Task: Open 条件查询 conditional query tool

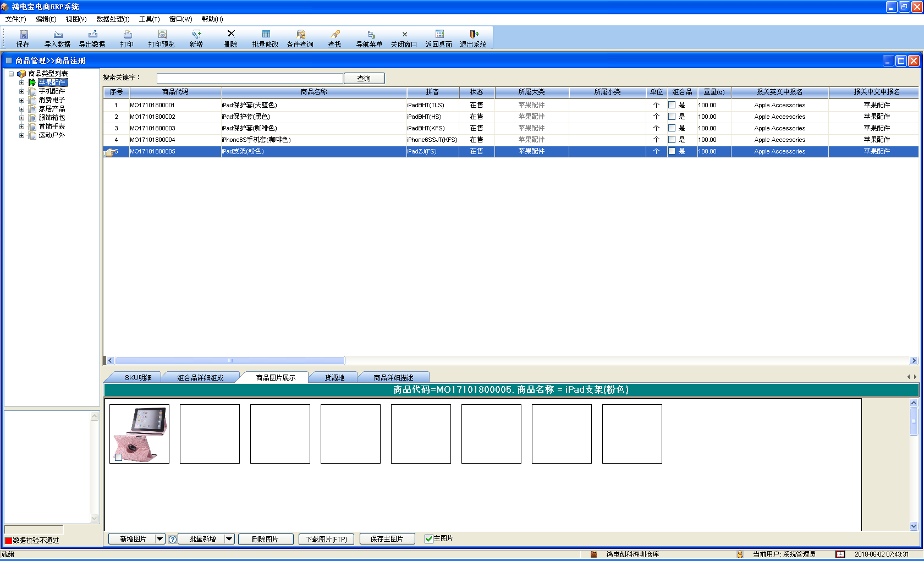Action: (x=300, y=34)
